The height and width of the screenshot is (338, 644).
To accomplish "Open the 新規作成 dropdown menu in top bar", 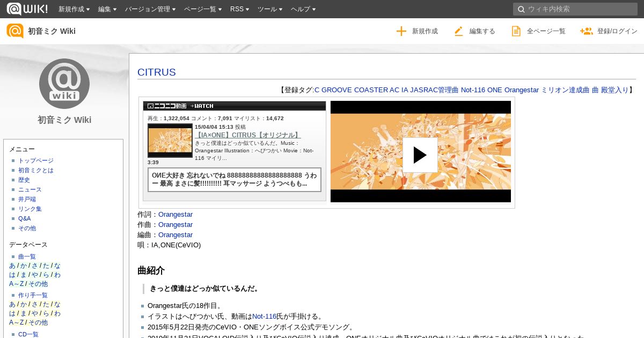I will point(74,9).
